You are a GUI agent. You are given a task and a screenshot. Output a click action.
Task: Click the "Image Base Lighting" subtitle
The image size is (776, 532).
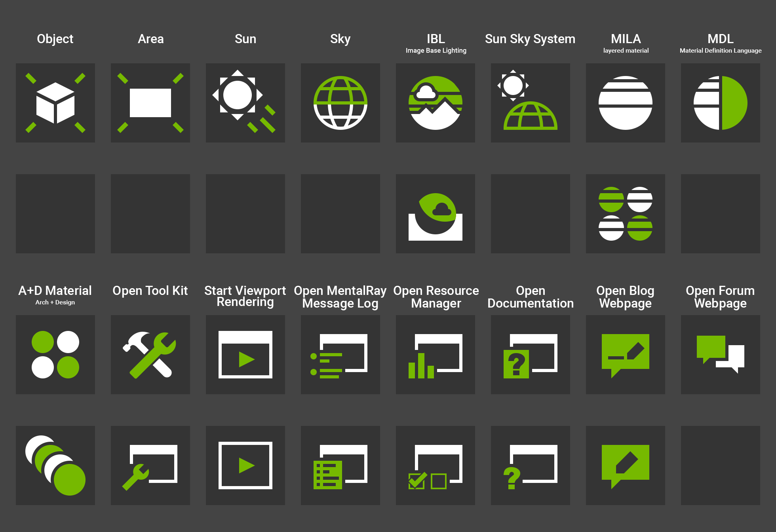(436, 51)
